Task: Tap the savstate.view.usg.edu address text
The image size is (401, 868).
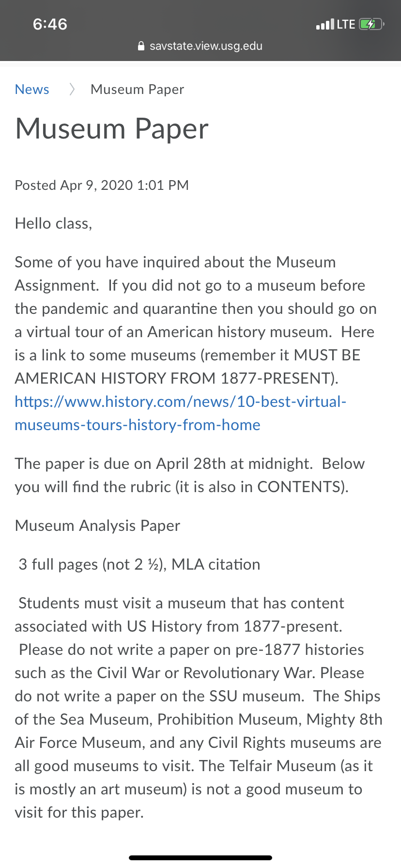Action: pos(206,46)
